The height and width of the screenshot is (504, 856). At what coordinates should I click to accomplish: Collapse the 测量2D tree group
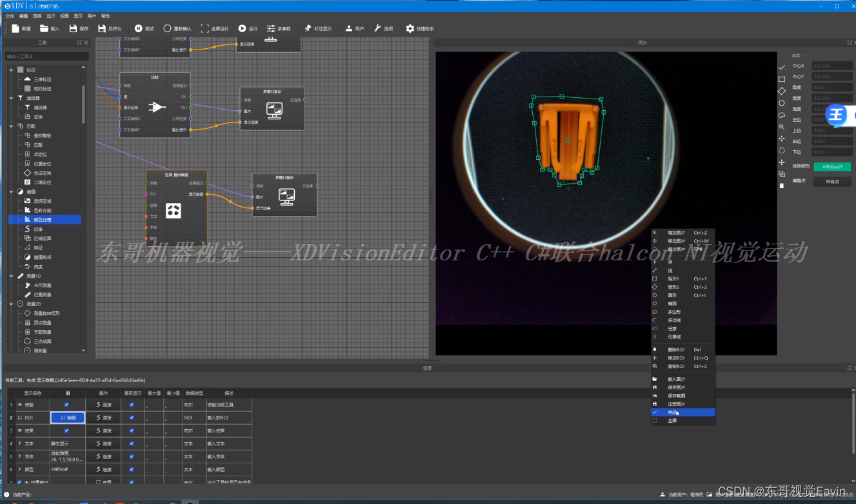(x=12, y=304)
